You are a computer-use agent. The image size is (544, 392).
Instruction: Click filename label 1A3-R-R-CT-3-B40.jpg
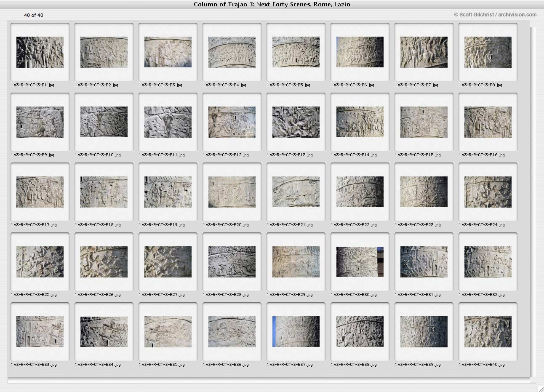(482, 365)
